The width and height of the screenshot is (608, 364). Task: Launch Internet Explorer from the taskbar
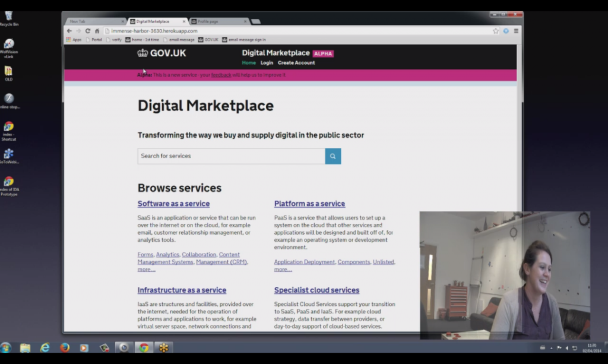pyautogui.click(x=45, y=348)
